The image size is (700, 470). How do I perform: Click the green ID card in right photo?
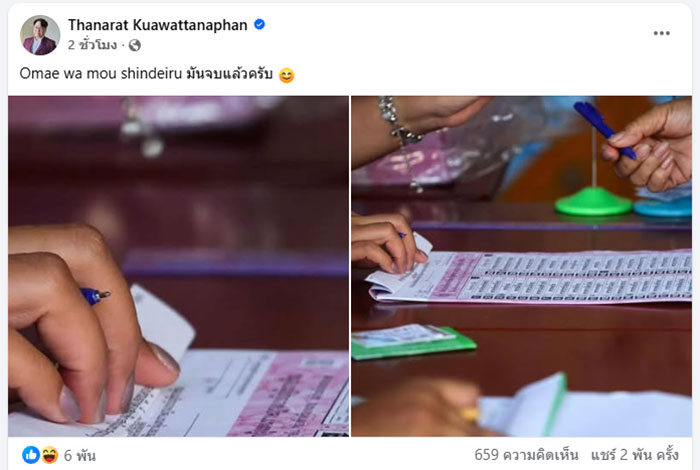click(413, 342)
